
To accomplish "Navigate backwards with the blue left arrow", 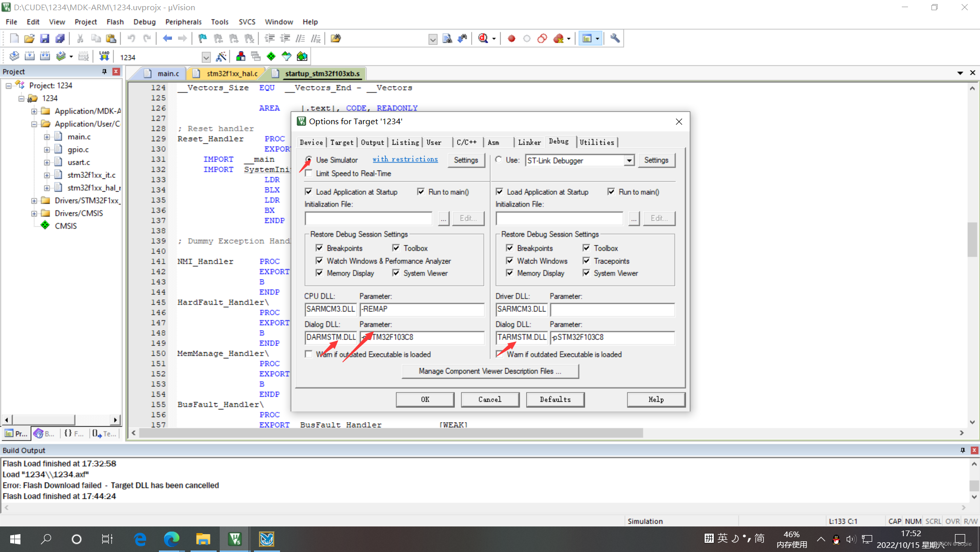I will [x=167, y=38].
